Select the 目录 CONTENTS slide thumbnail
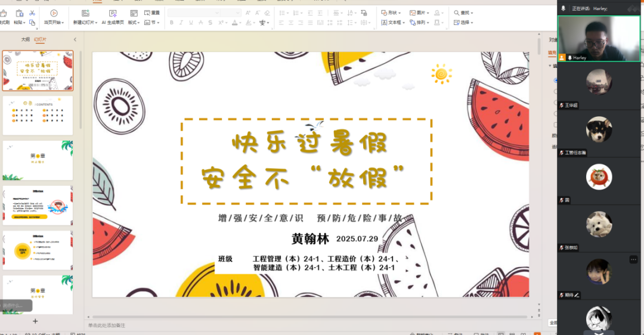The width and height of the screenshot is (644, 335). pos(38,115)
